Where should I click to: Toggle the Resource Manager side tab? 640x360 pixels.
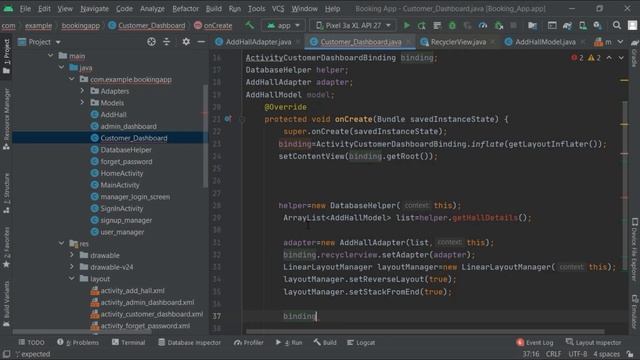6,119
